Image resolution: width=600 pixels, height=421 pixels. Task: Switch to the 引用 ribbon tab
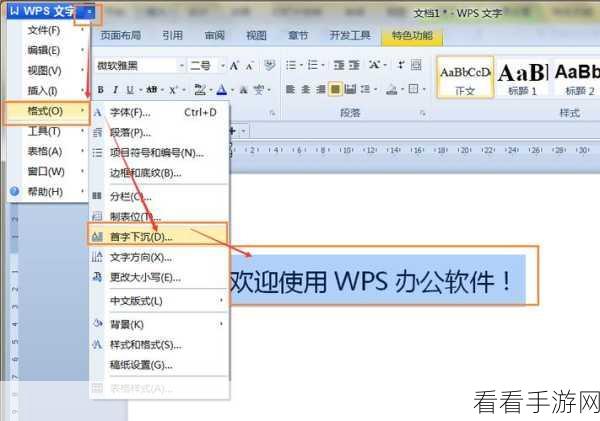pos(172,35)
